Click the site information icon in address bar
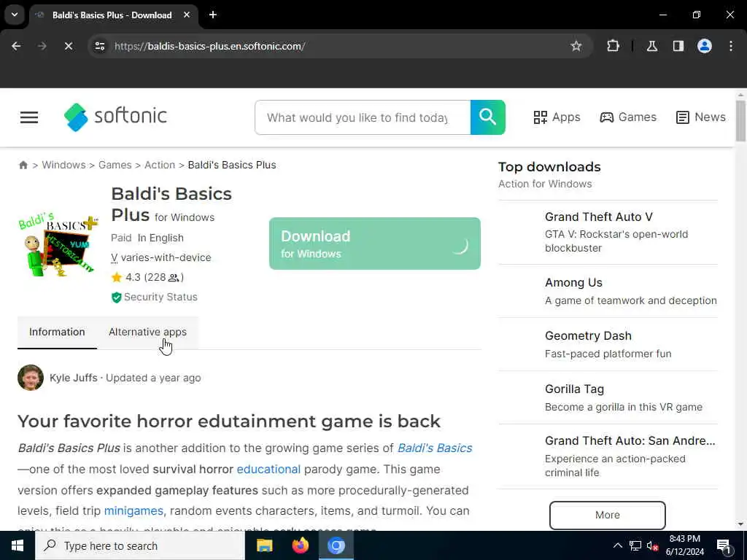This screenshot has height=560, width=747. [x=99, y=46]
